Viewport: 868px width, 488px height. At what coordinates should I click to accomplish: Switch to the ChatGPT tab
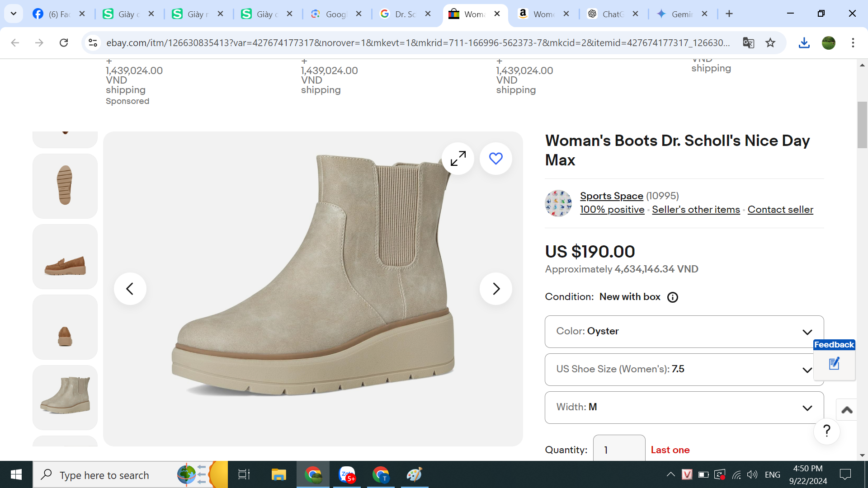pyautogui.click(x=613, y=14)
